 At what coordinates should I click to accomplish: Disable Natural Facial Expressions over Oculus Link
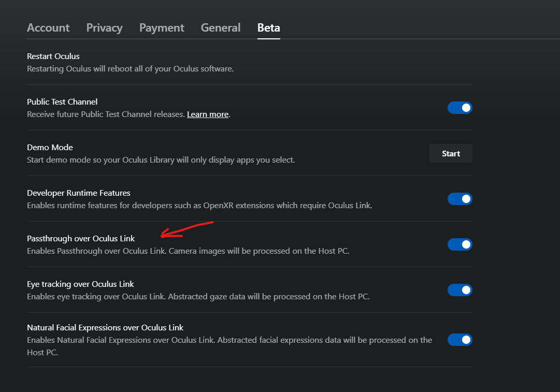(x=460, y=340)
